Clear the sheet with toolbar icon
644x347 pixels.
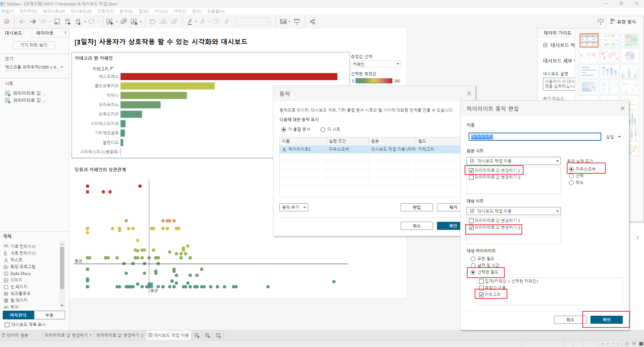(x=134, y=22)
